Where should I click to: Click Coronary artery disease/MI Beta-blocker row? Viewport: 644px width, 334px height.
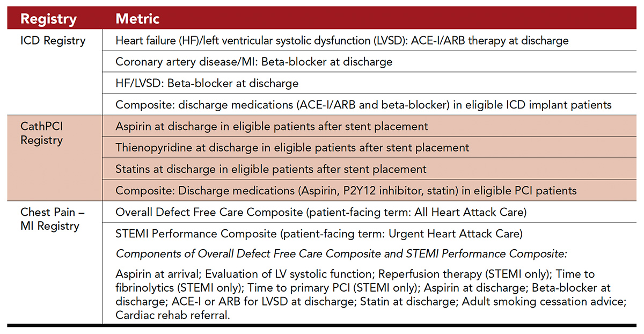(254, 62)
